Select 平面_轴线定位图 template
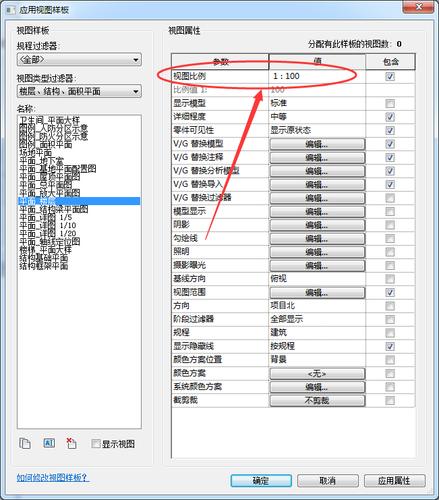 49,241
